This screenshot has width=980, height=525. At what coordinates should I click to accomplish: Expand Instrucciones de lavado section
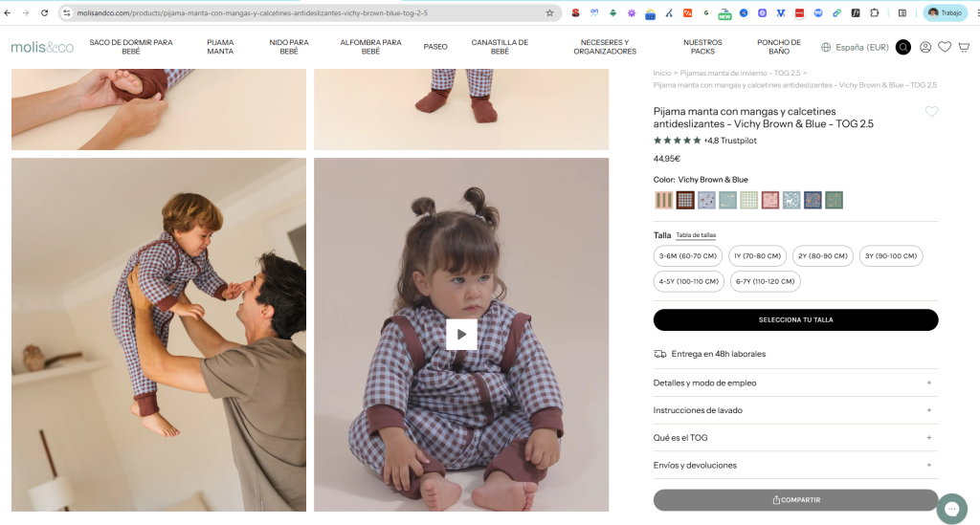point(795,410)
